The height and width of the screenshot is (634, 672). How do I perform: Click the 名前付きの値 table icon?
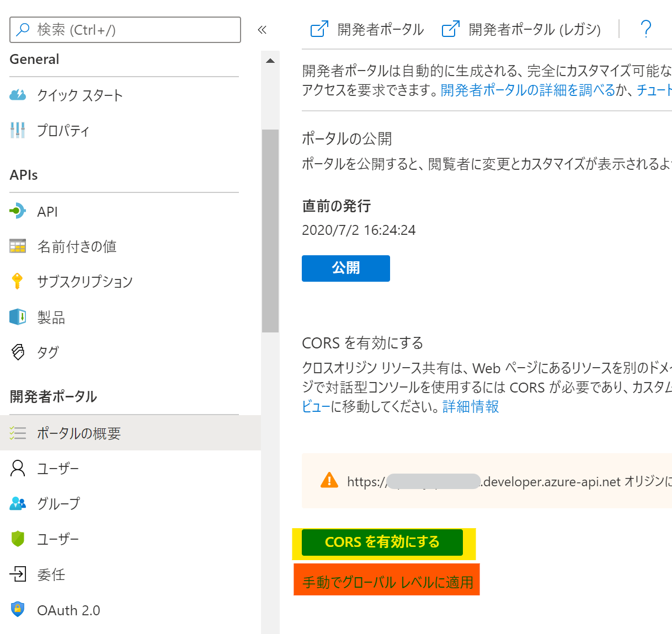click(18, 246)
